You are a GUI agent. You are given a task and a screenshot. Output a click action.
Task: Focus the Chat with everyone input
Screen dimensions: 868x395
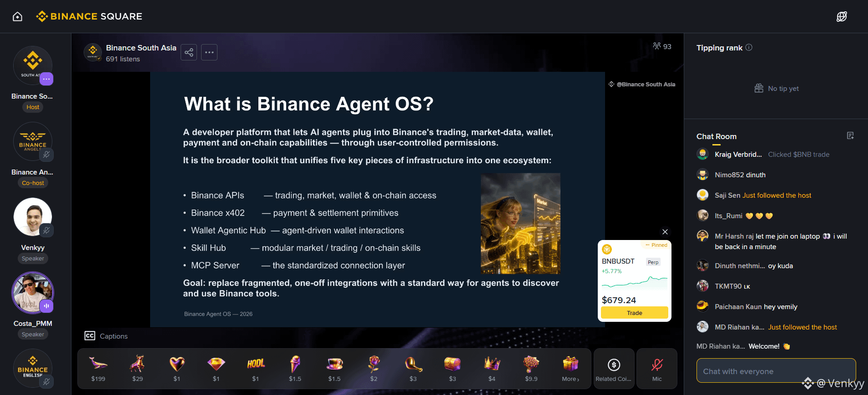(776, 371)
